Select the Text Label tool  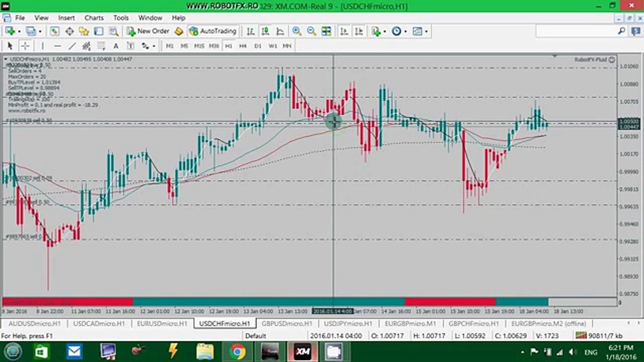130,46
